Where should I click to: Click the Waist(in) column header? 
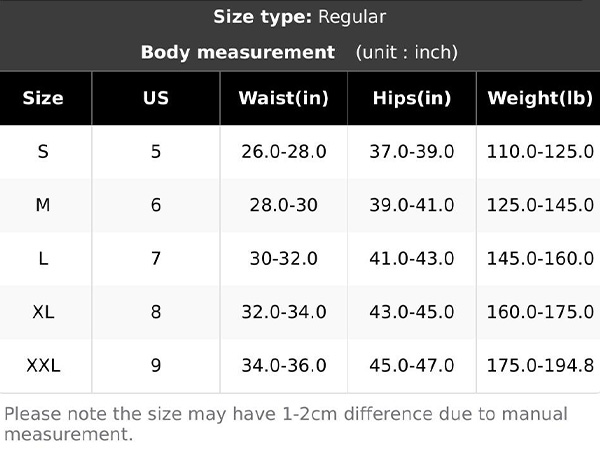pyautogui.click(x=284, y=98)
